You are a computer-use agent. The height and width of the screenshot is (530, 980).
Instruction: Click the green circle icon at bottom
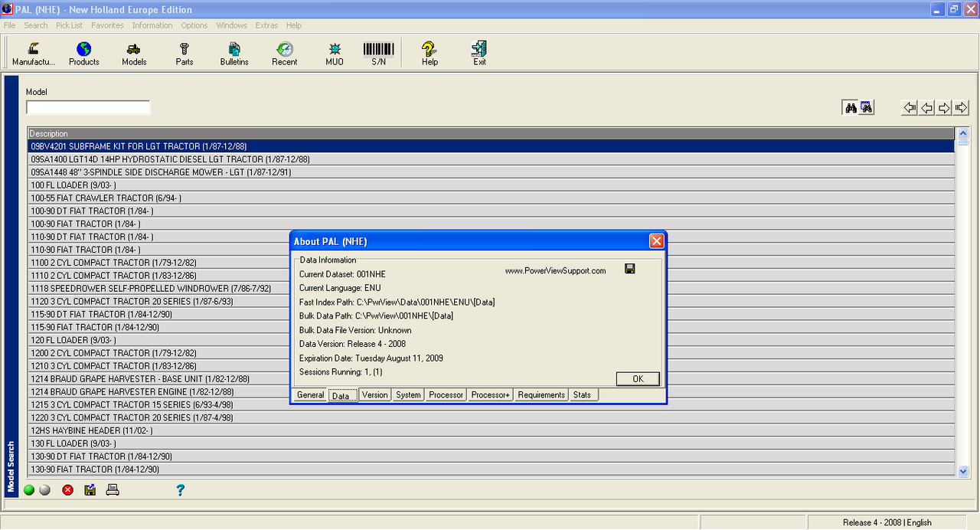29,490
